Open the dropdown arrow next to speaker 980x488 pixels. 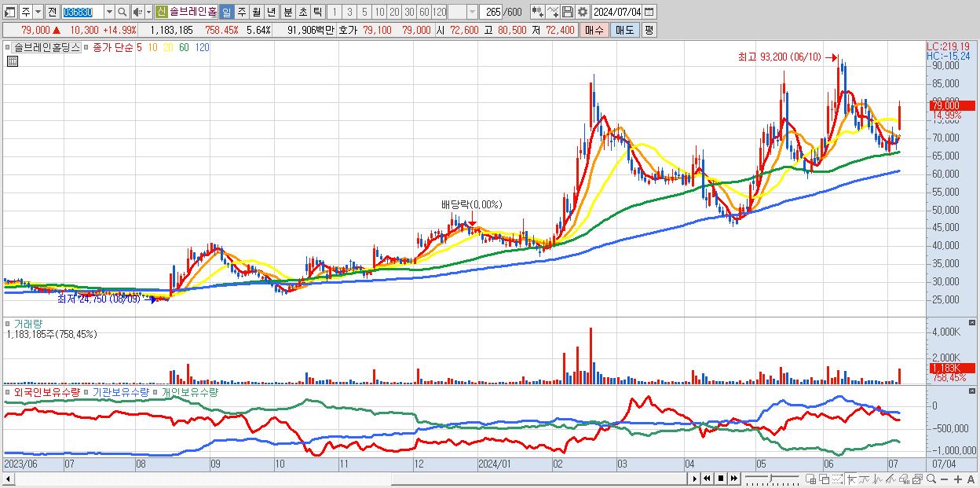point(149,12)
